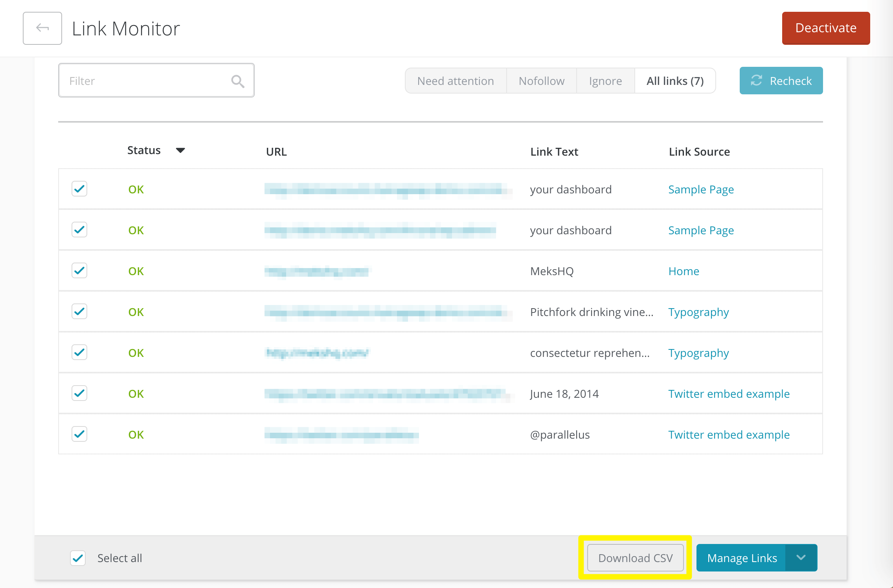893x588 pixels.
Task: Focus the Filter text field
Action: point(145,81)
